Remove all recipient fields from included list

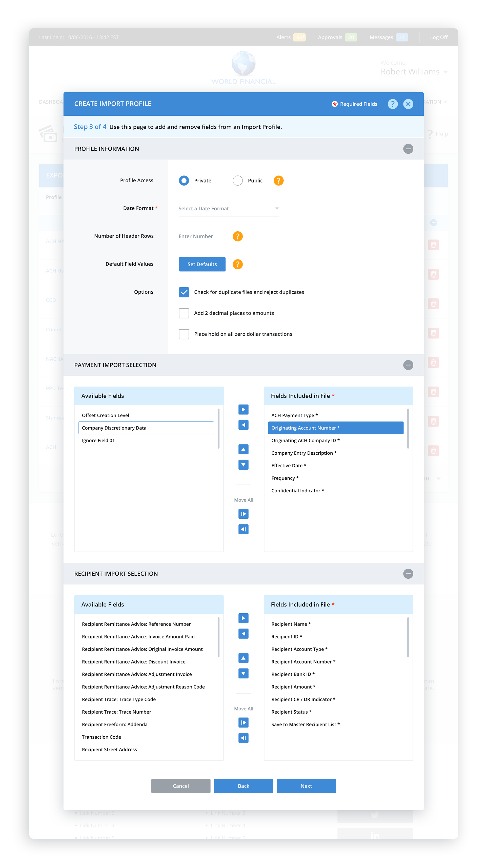pos(243,738)
